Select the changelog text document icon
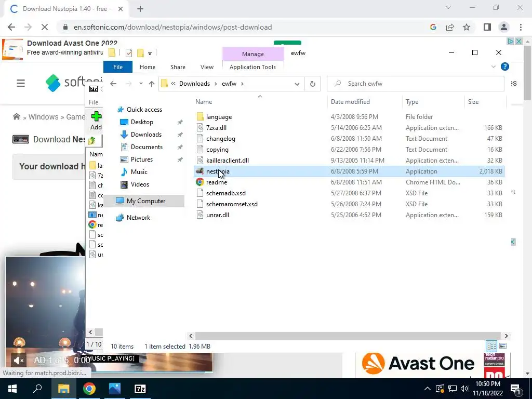Viewport: 532px width, 399px height. point(200,138)
